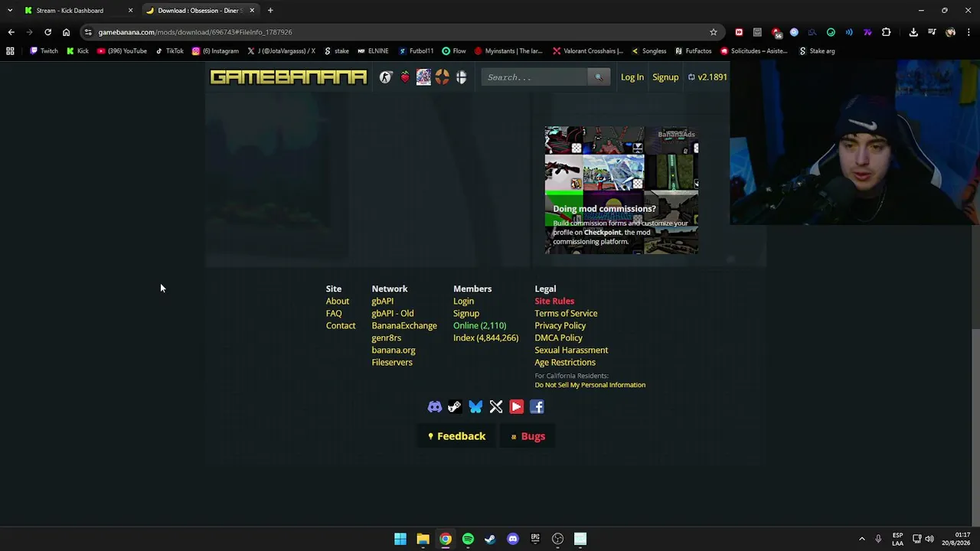Open the TikTok bookmark
The image size is (980, 551).
click(169, 51)
